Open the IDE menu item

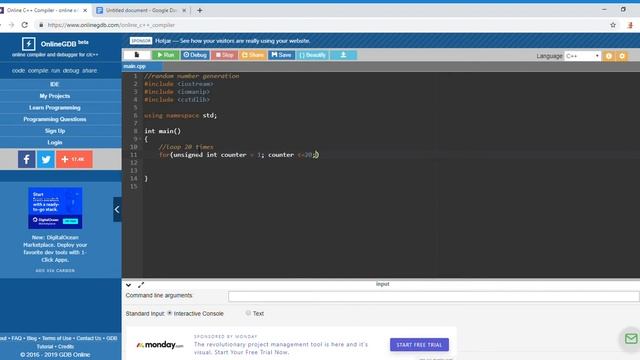click(55, 84)
